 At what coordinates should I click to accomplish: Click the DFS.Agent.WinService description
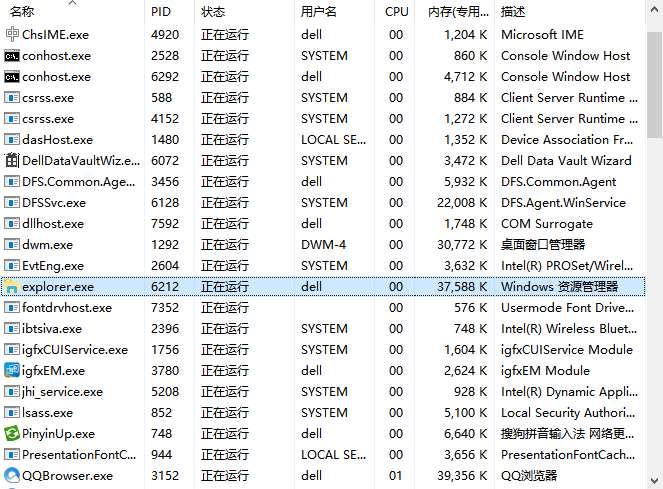pyautogui.click(x=563, y=203)
